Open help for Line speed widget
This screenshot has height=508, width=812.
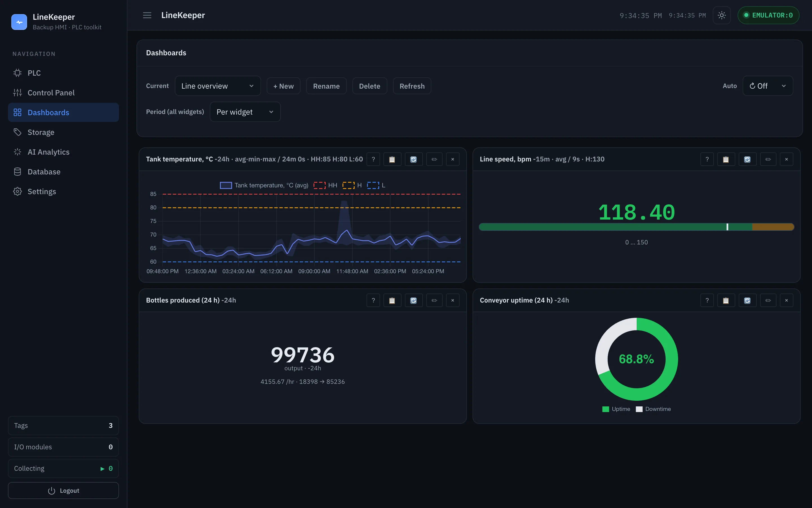point(707,159)
